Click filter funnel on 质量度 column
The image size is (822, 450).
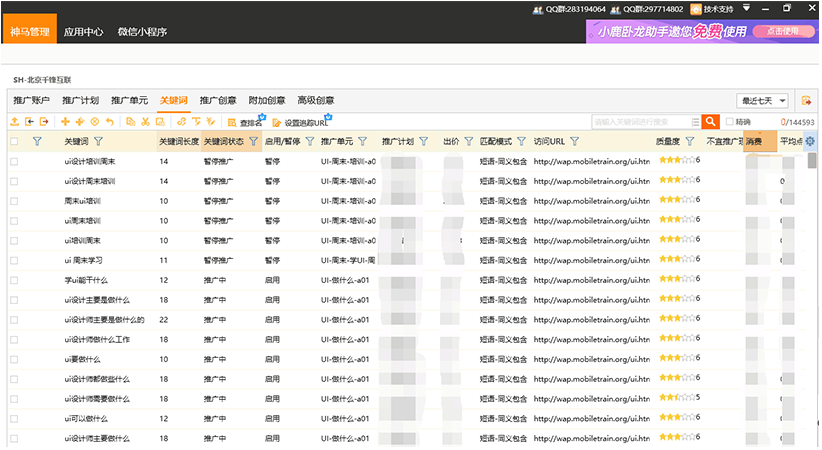coord(689,141)
